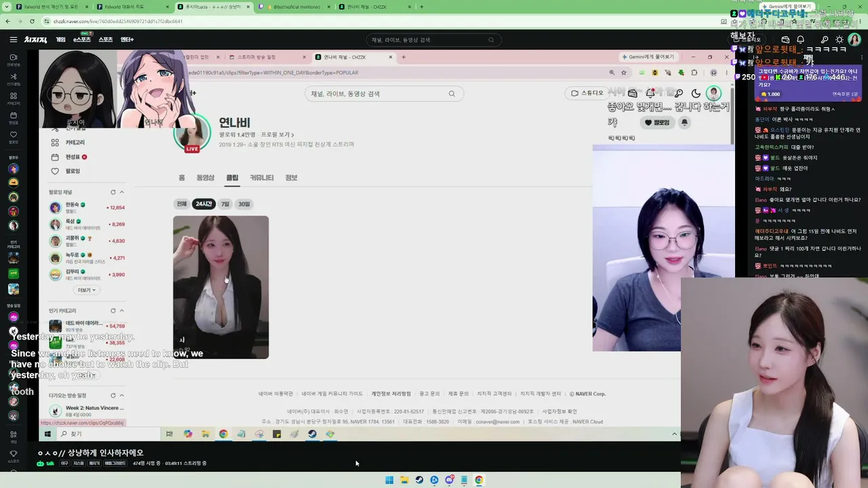Collapse the 다가오는 방송 일정 section
The image size is (868, 488).
click(122, 395)
